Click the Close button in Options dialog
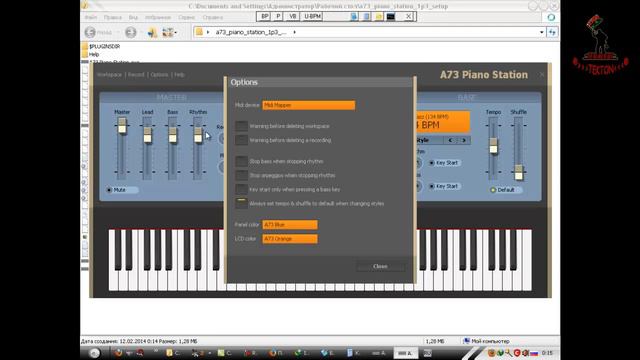This screenshot has width=640, height=360. (x=380, y=266)
